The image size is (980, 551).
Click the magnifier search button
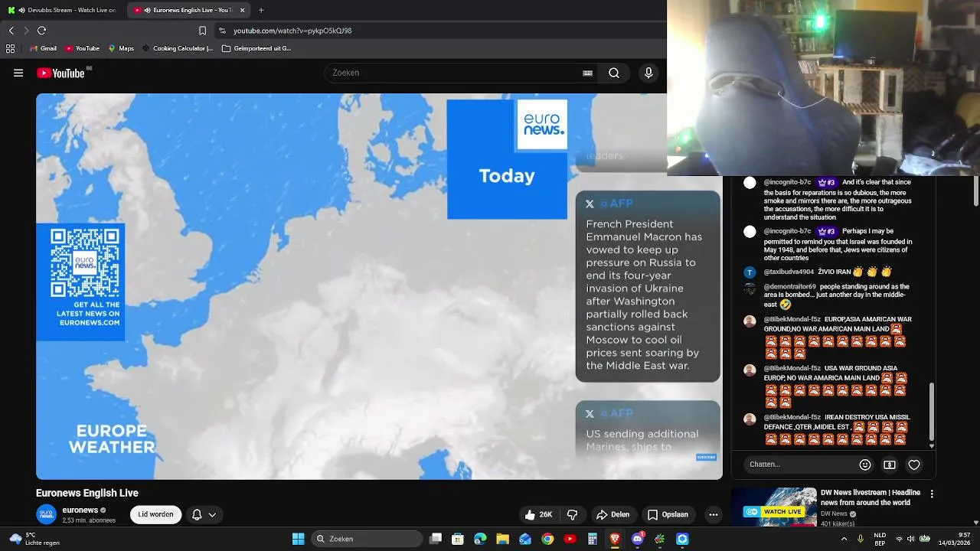coord(614,73)
